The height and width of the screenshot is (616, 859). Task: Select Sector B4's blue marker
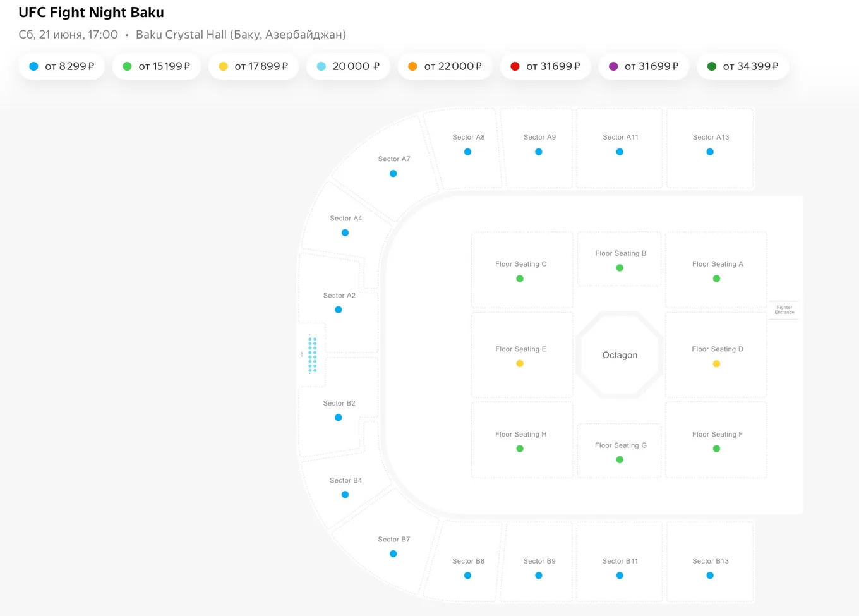pyautogui.click(x=345, y=495)
